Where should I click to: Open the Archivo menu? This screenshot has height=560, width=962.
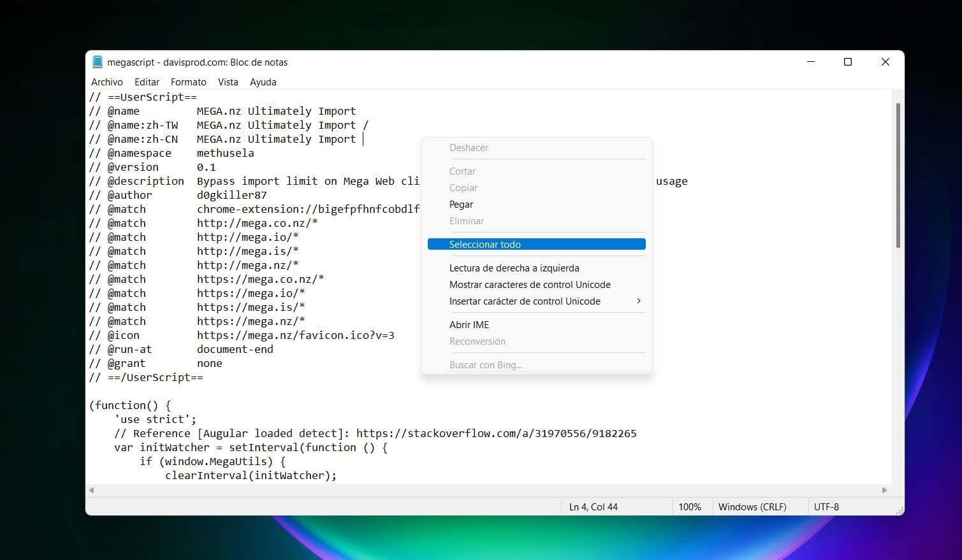point(107,82)
